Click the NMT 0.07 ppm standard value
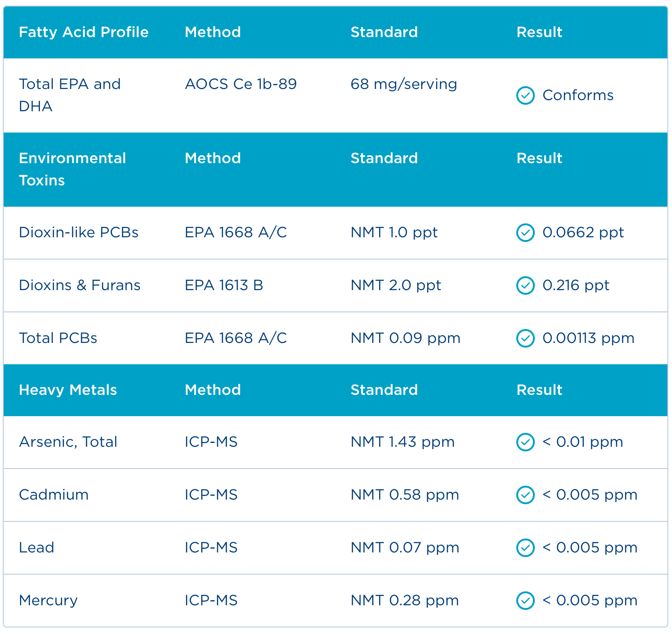This screenshot has height=634, width=672. 405,548
